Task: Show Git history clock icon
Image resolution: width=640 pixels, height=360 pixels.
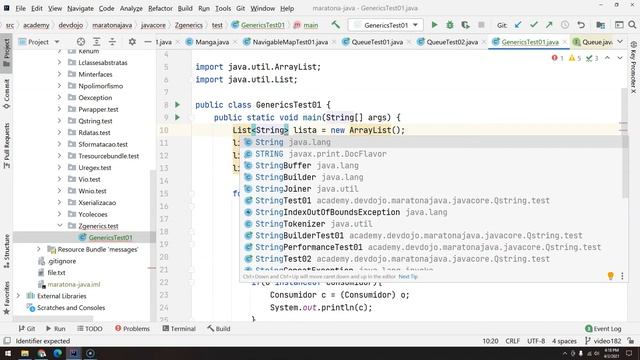Action: coord(565,25)
